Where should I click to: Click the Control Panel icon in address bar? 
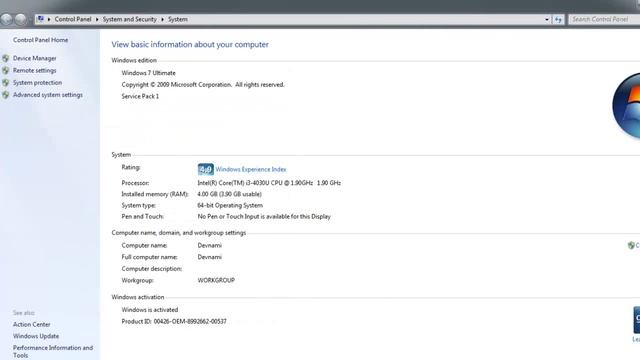click(40, 19)
